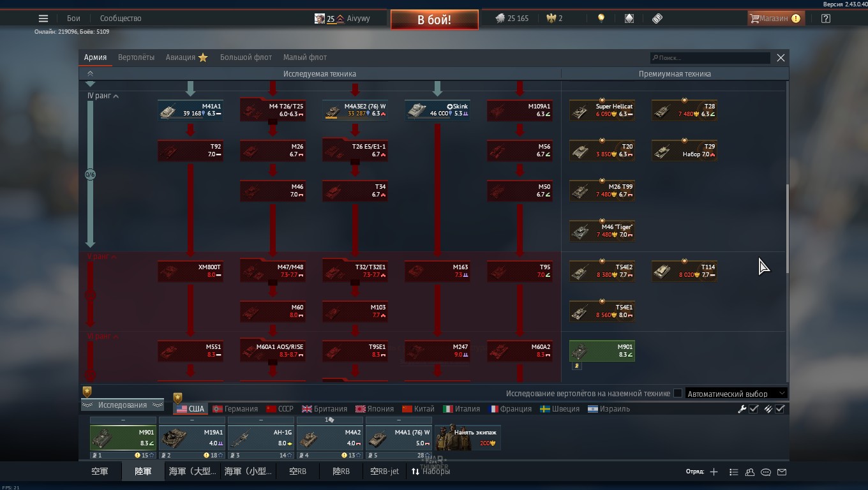
Task: Select the M4A3E2 (76) W vehicle card
Action: pyautogui.click(x=355, y=110)
